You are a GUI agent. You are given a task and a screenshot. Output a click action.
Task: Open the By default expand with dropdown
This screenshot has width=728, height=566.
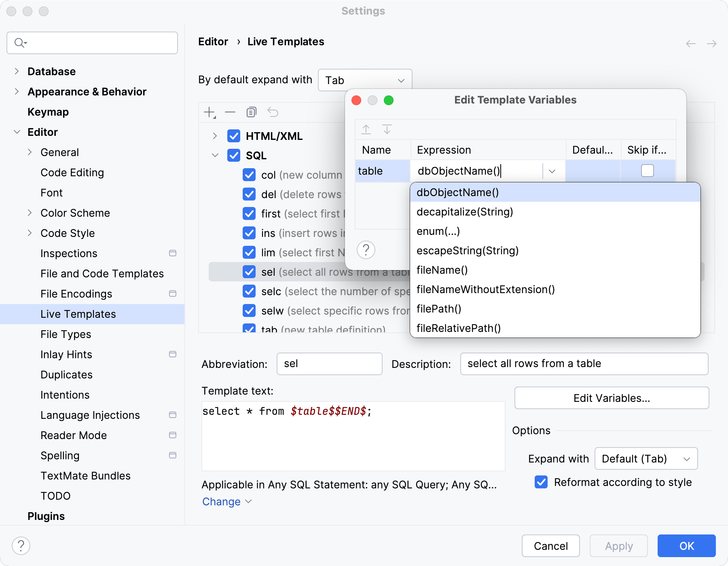pos(364,80)
